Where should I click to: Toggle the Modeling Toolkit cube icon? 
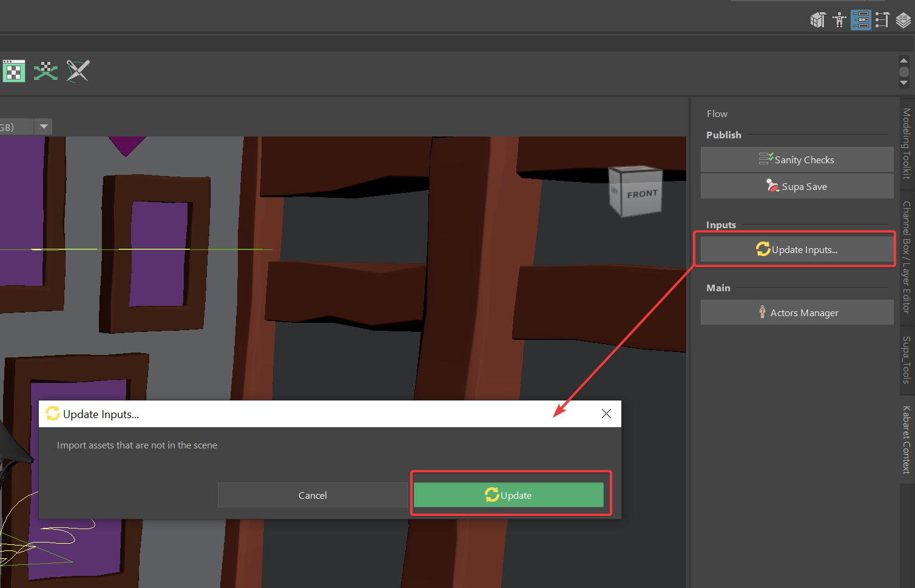pos(818,20)
